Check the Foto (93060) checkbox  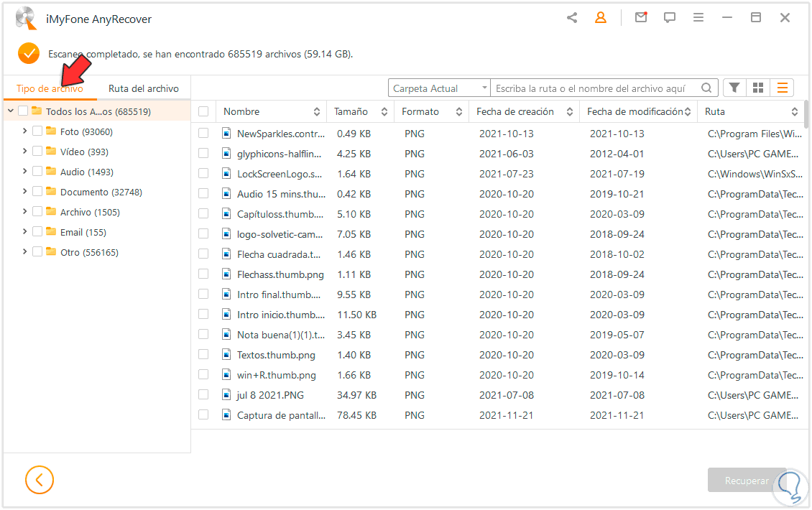(37, 131)
